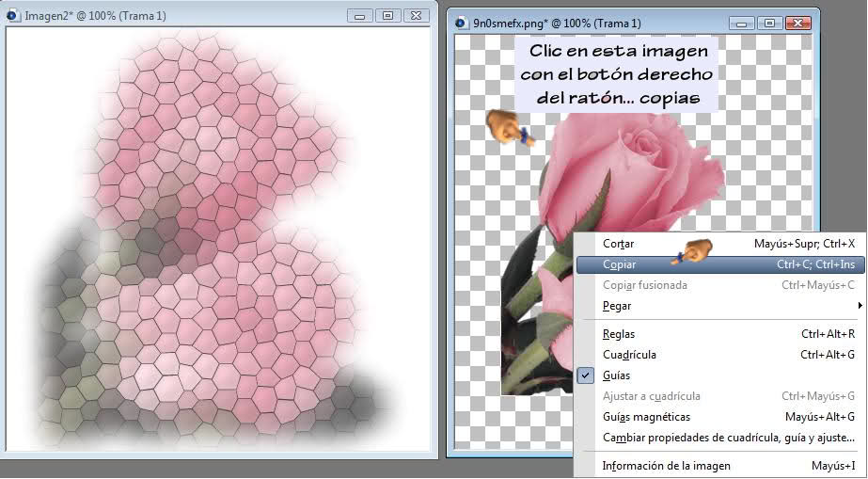Minimize the Imagen2 window
Image resolution: width=868 pixels, height=479 pixels.
tap(360, 16)
